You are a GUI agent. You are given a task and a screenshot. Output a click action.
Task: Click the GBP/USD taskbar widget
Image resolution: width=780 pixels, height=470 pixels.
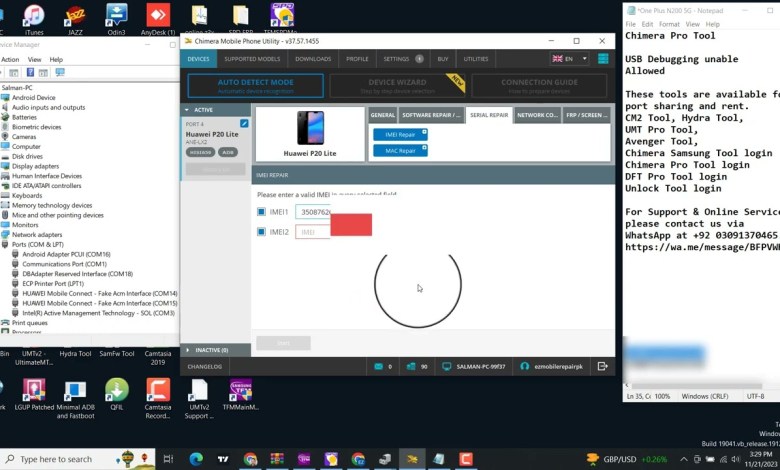pyautogui.click(x=627, y=459)
